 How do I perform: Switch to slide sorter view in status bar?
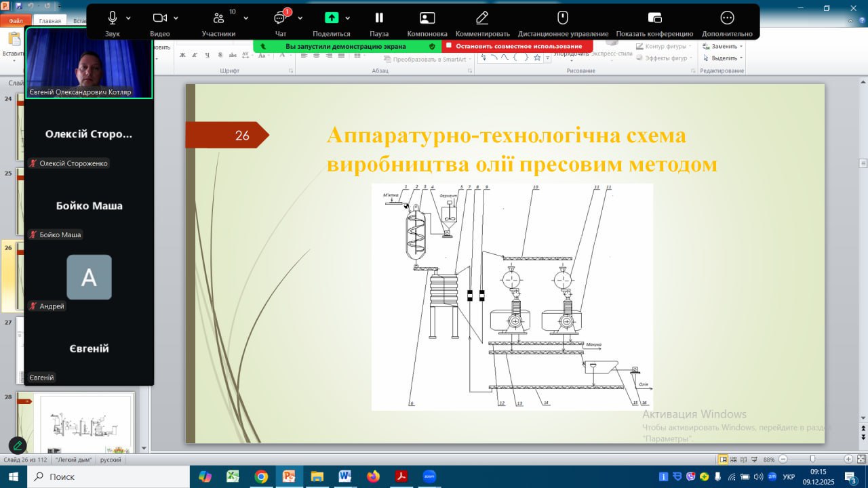(734, 460)
